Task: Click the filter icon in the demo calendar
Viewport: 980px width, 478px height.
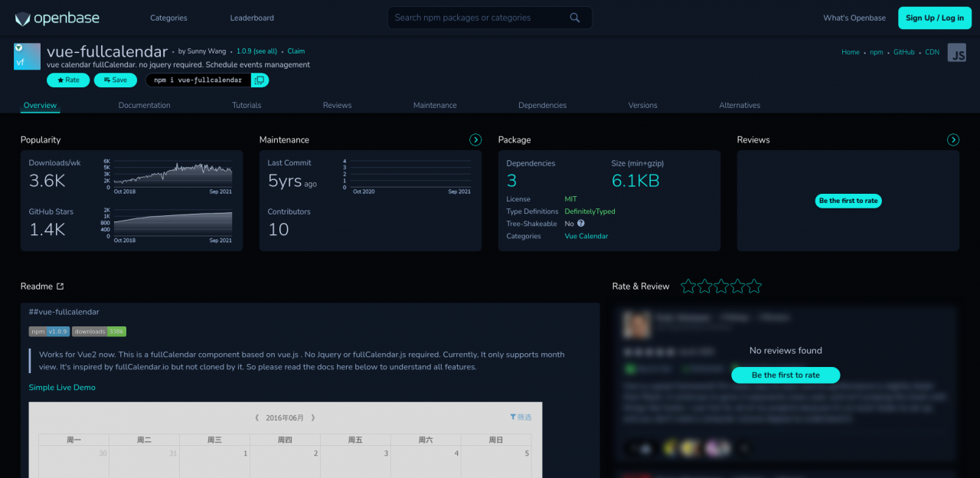Action: pos(511,417)
